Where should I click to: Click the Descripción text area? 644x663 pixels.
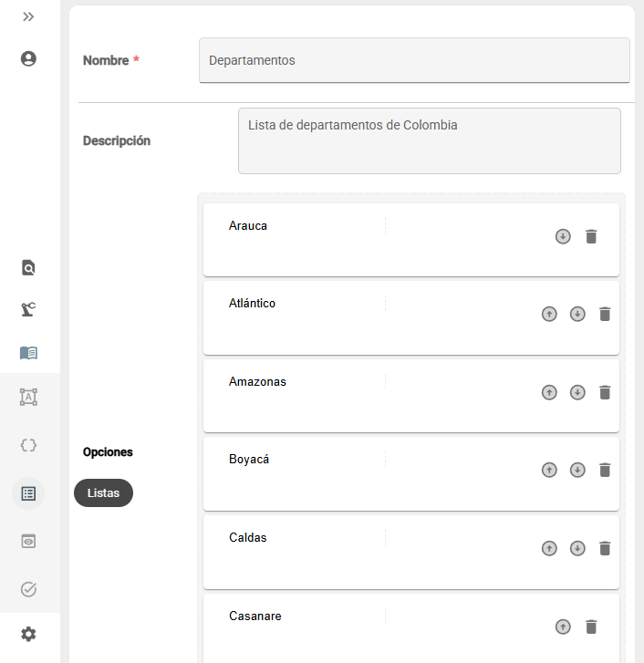pos(430,140)
